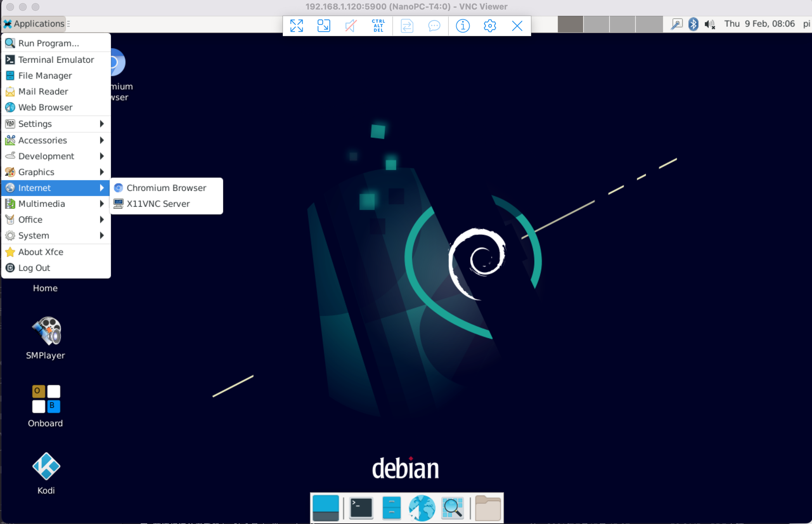
Task: Open Mail Reader menu entry
Action: (x=56, y=92)
